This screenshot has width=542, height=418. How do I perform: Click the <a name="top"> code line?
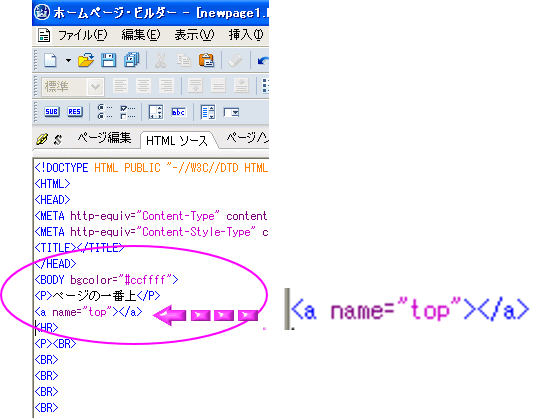click(88, 312)
